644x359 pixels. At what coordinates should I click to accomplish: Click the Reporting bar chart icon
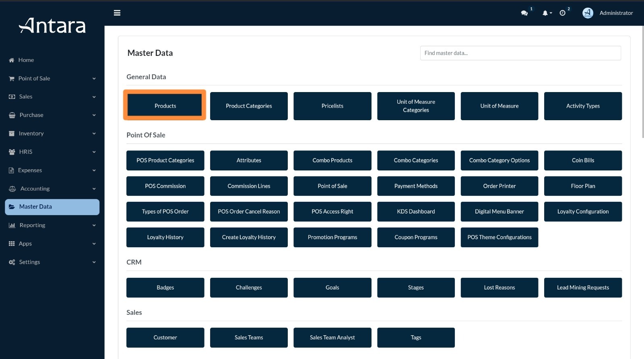click(12, 226)
